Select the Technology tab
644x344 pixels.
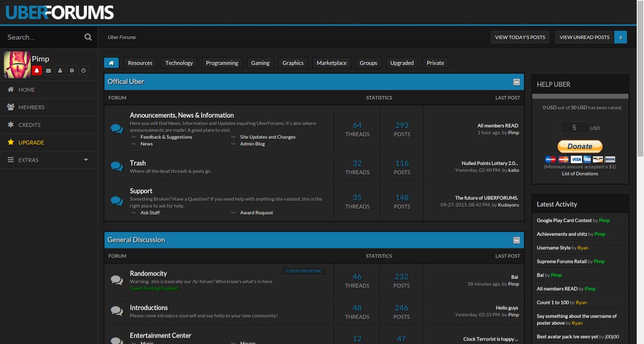(179, 63)
